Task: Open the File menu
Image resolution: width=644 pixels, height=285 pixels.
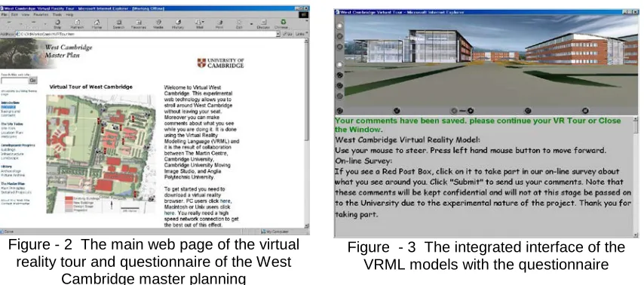Action: point(4,14)
